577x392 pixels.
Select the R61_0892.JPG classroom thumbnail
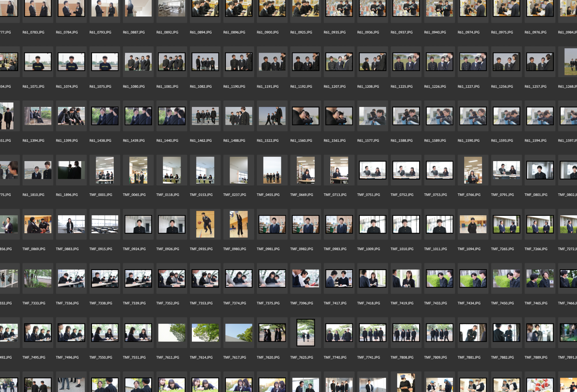[172, 8]
